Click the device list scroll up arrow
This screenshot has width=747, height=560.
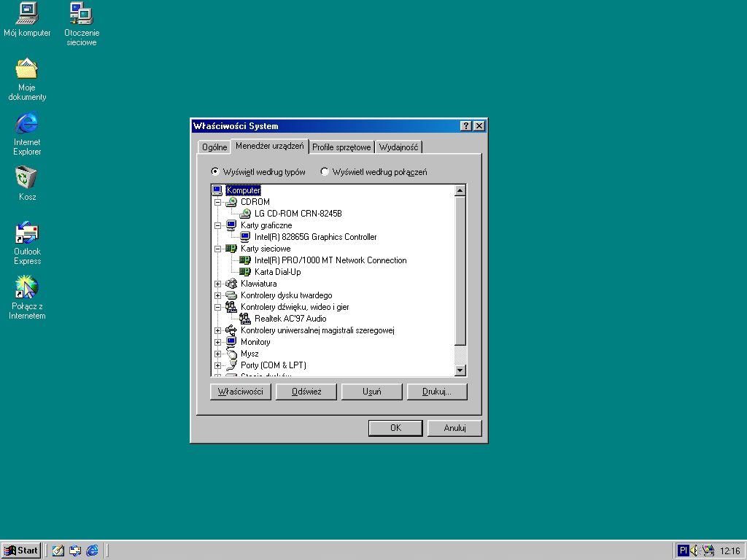point(460,191)
